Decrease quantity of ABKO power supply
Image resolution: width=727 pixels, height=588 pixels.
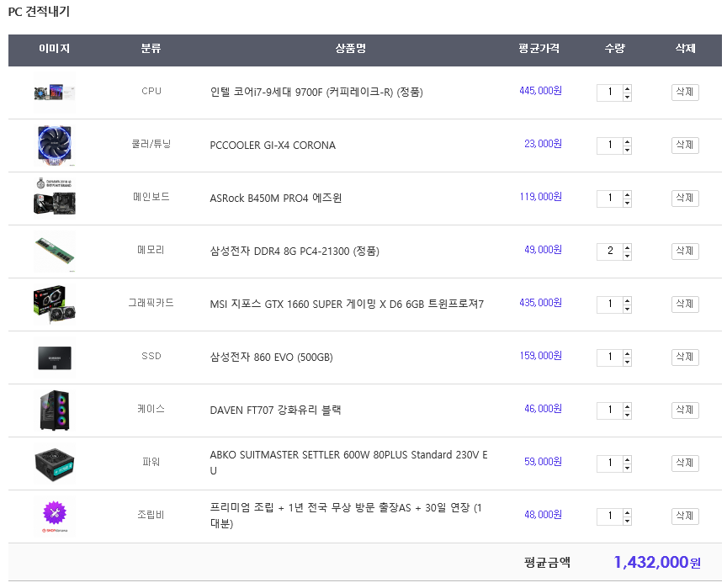click(627, 467)
